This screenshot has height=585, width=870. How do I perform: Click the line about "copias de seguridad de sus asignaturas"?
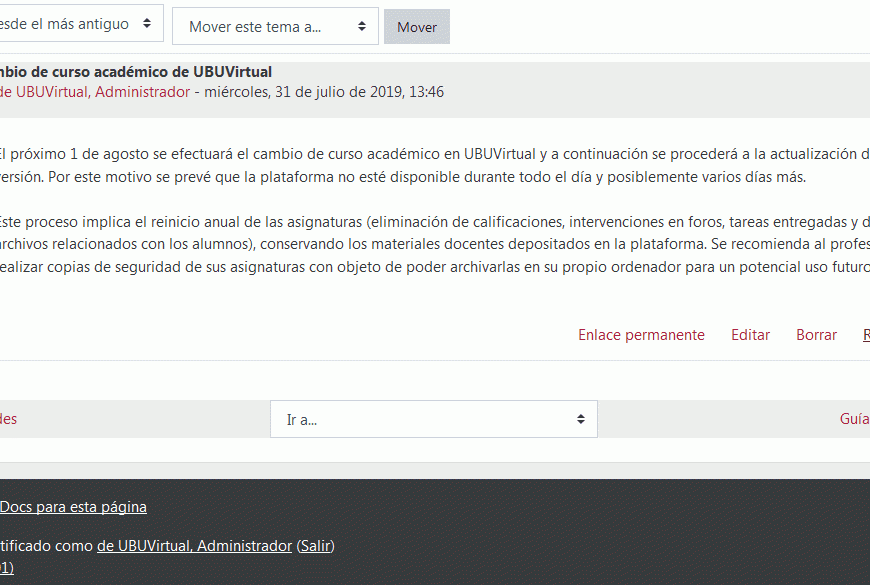tap(435, 267)
